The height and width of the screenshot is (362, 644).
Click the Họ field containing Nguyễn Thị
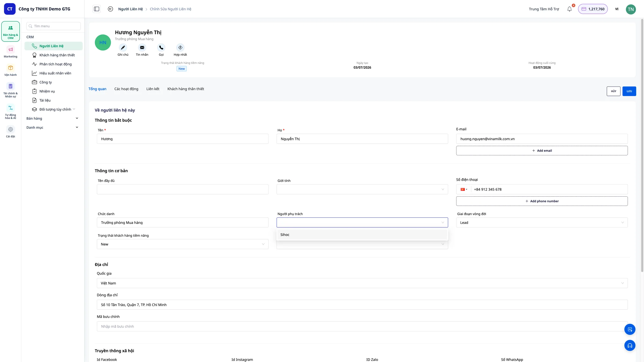(362, 139)
